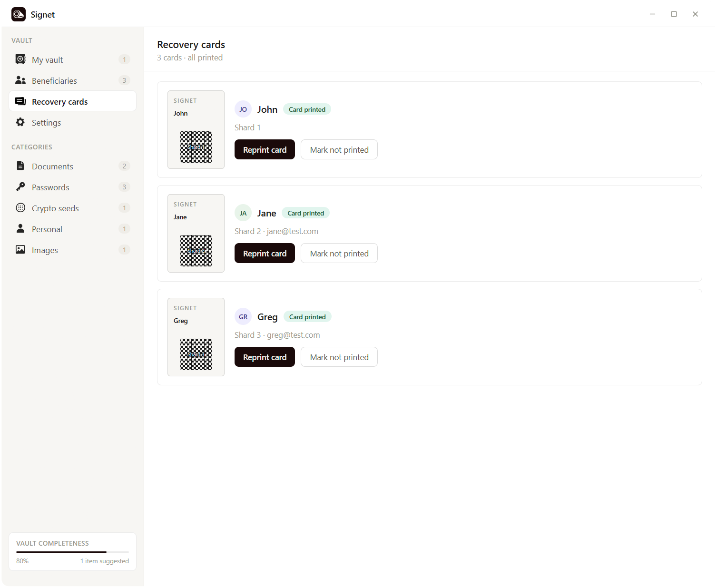Click the Passwords key icon
Image resolution: width=717 pixels, height=588 pixels.
tap(20, 187)
